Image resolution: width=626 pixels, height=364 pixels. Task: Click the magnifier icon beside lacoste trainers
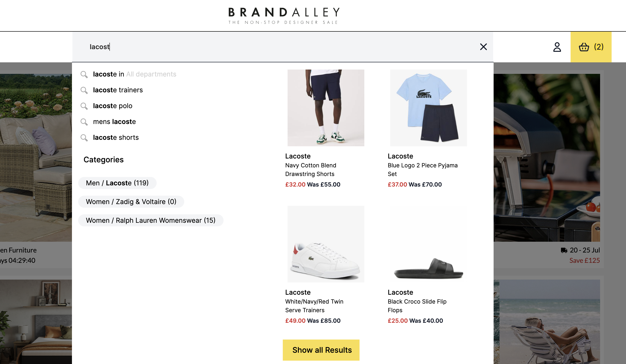(84, 90)
